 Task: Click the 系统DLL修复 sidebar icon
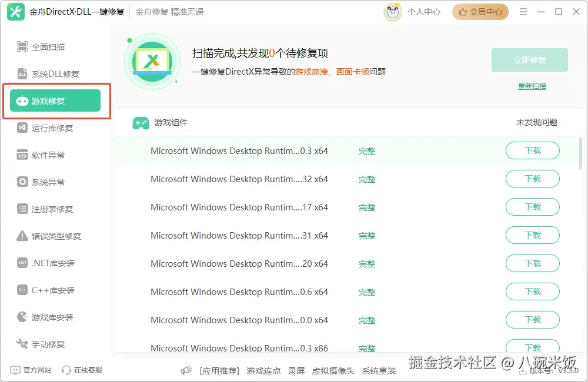click(x=22, y=74)
